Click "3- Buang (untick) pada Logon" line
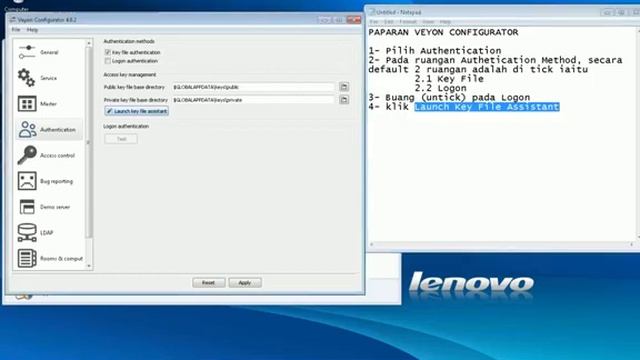 (449, 98)
